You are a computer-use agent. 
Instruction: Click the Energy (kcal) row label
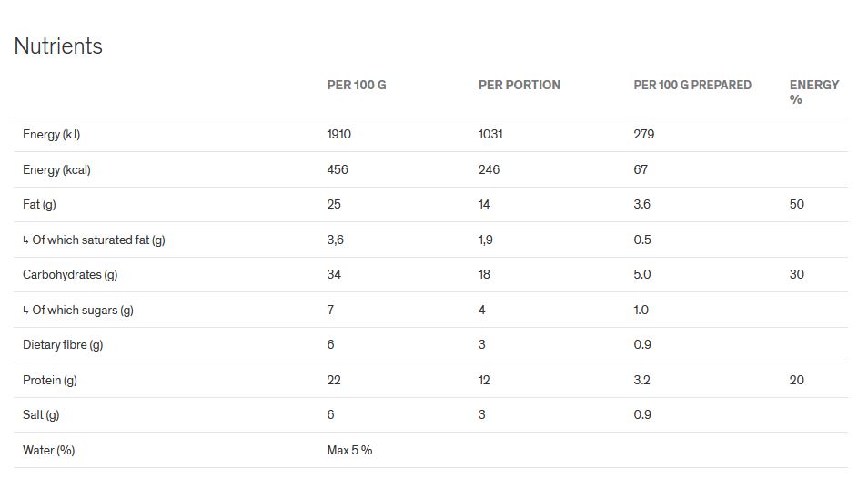56,169
